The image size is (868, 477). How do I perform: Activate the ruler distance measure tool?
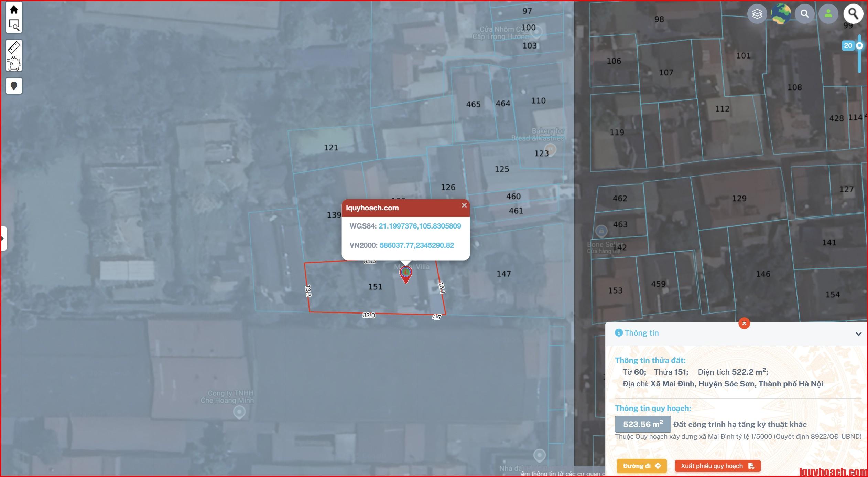click(14, 47)
